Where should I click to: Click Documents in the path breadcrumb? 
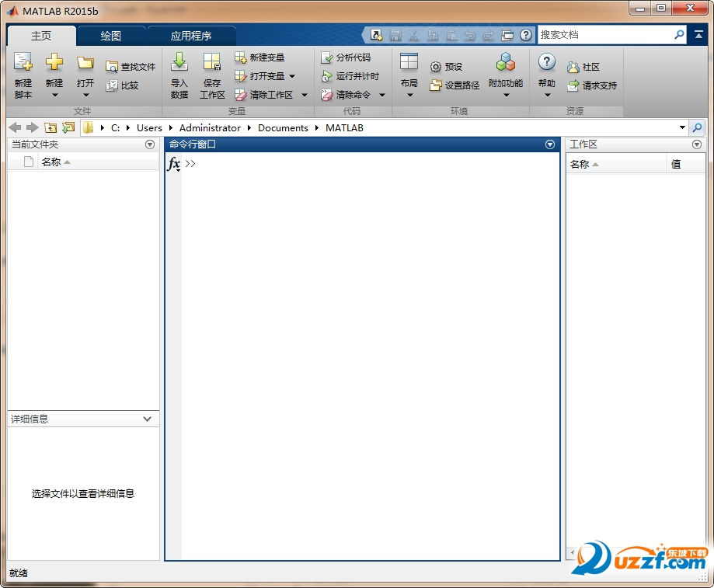[x=284, y=128]
